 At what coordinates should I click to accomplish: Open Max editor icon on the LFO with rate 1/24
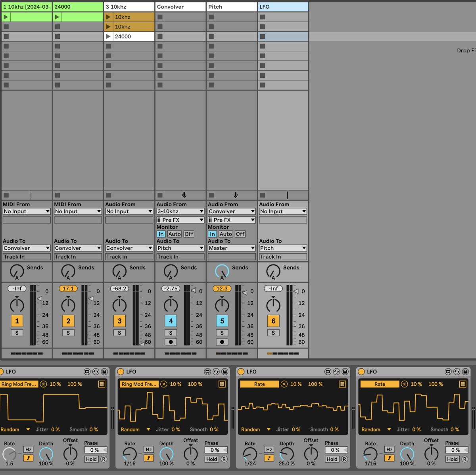click(328, 372)
